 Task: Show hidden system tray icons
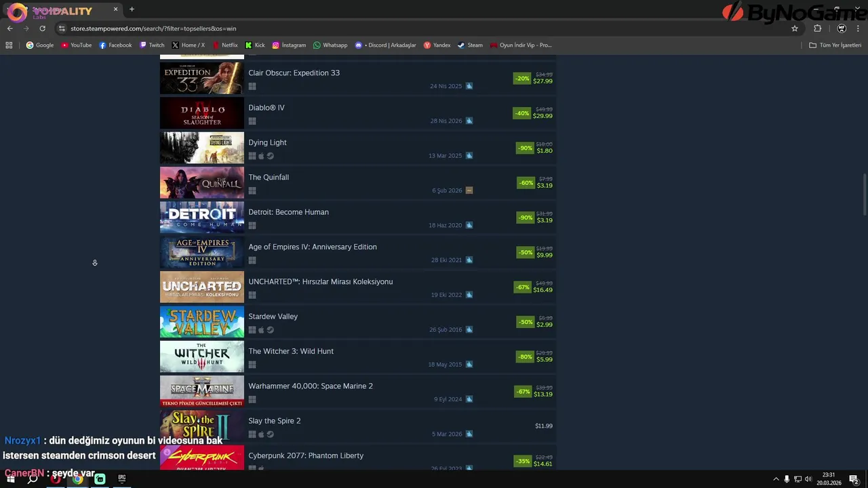[776, 479]
